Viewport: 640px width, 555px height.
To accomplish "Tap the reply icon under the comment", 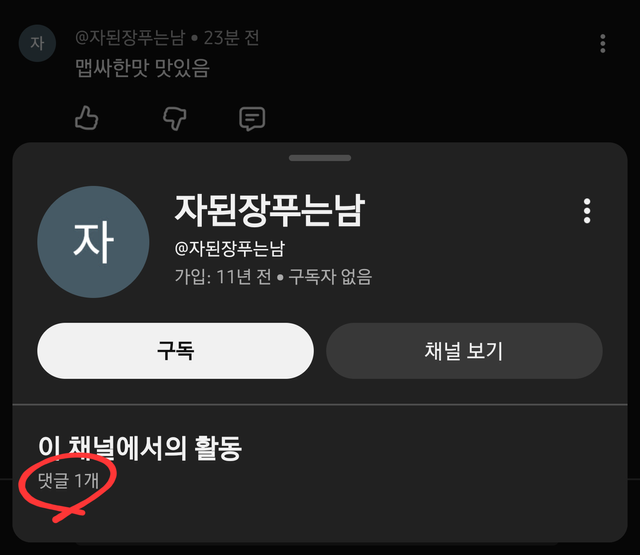I will [252, 118].
